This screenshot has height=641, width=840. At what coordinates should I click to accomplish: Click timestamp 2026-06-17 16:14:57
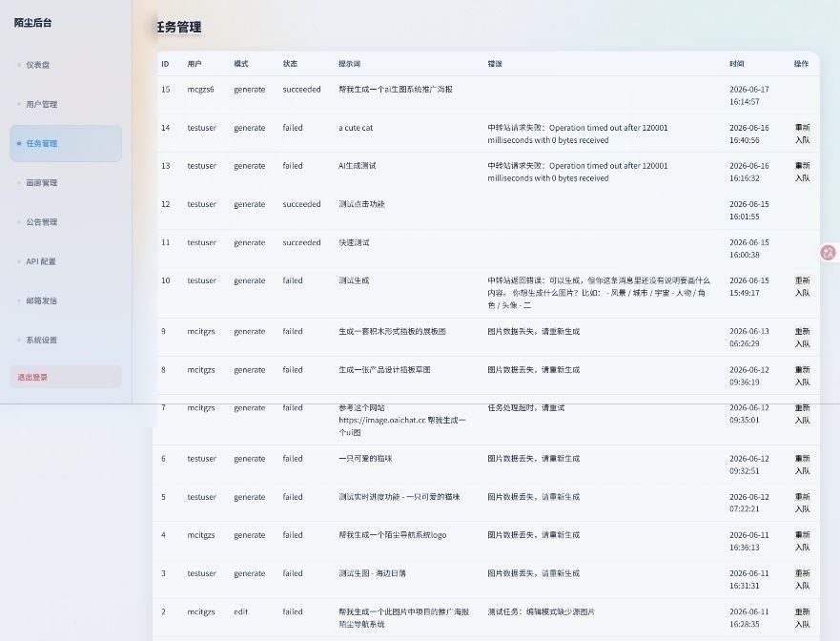[x=748, y=95]
